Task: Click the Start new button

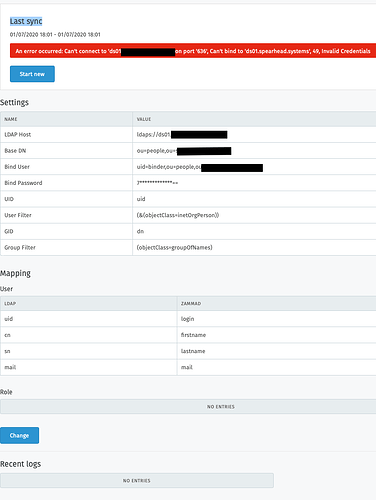Action: pos(32,74)
